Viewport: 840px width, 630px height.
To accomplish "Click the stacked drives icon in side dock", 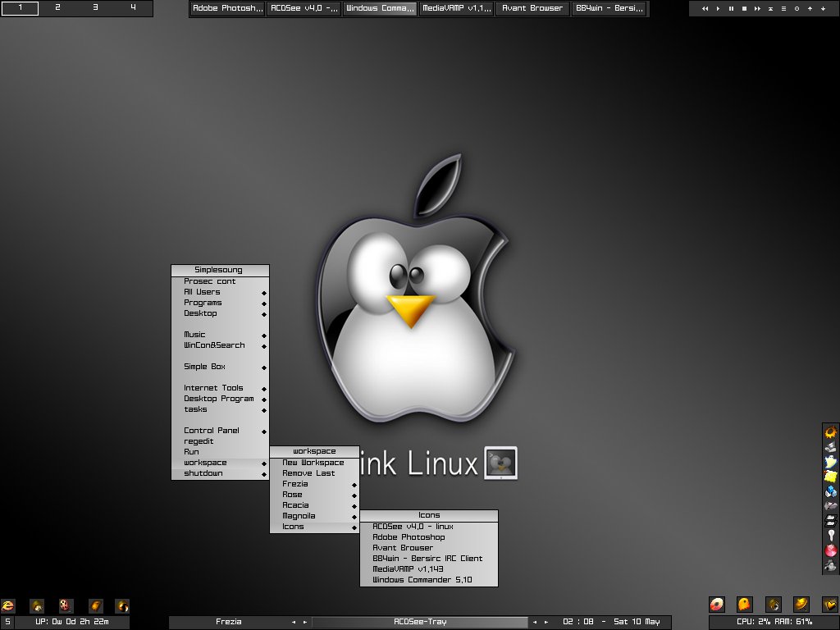I will click(830, 520).
